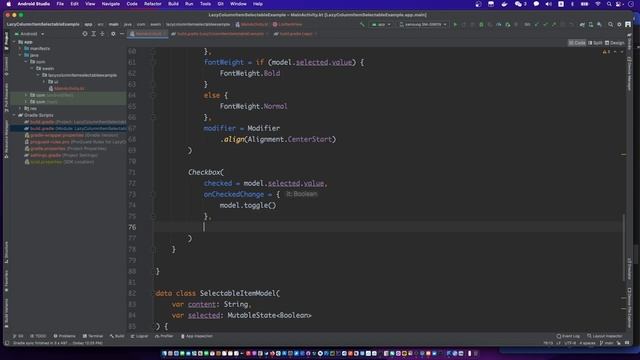Open the App Inspection tool window
Image resolution: width=640 pixels, height=360 pixels.
(x=197, y=336)
